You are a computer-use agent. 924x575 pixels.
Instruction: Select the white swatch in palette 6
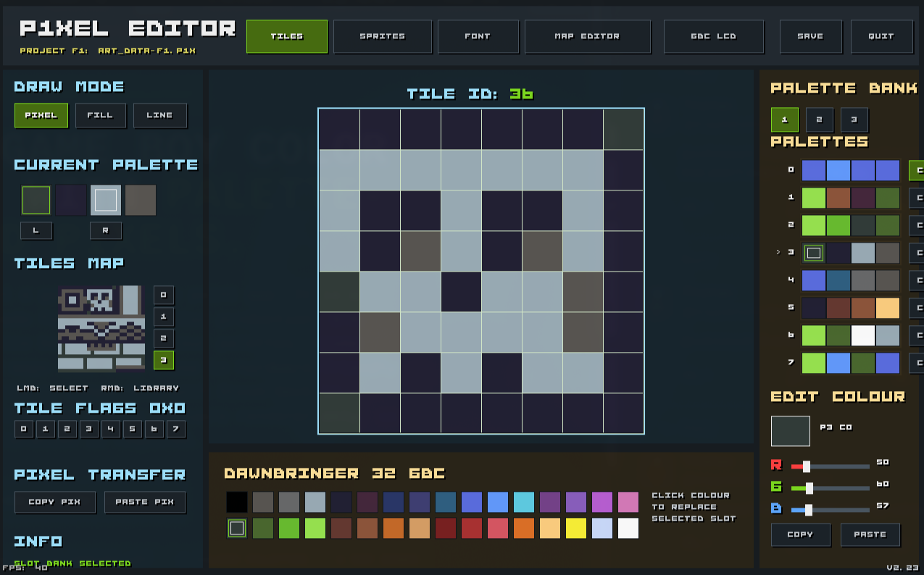point(863,335)
